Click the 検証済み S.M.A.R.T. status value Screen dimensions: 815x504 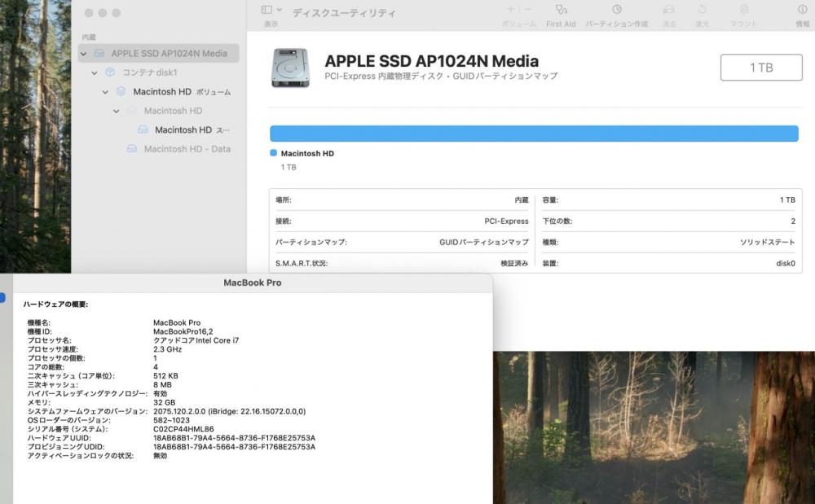[x=514, y=264]
